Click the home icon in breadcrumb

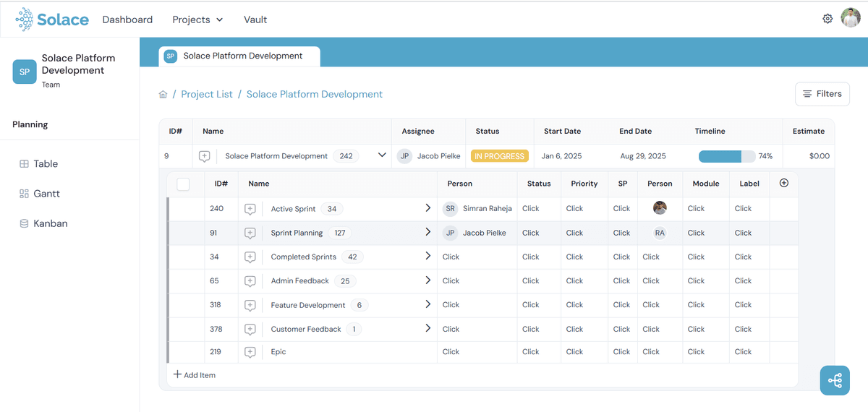pos(163,95)
